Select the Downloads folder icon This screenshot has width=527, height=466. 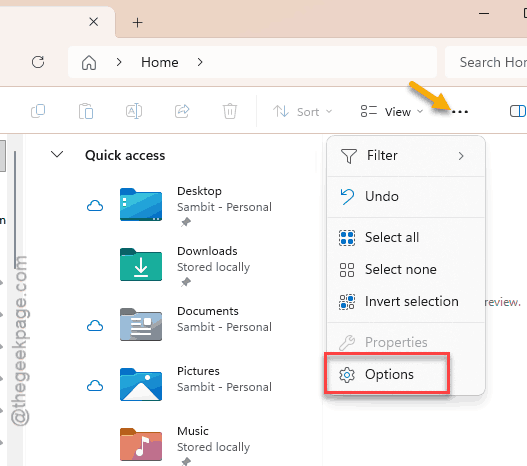(141, 264)
